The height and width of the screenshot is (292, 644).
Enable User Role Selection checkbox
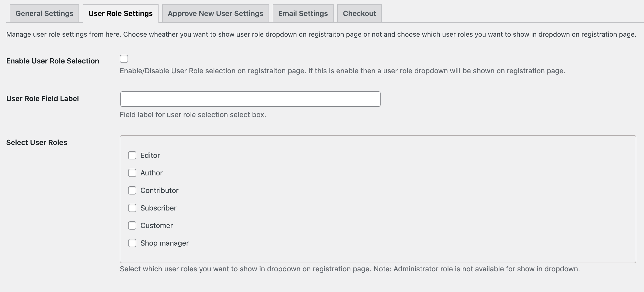(124, 59)
